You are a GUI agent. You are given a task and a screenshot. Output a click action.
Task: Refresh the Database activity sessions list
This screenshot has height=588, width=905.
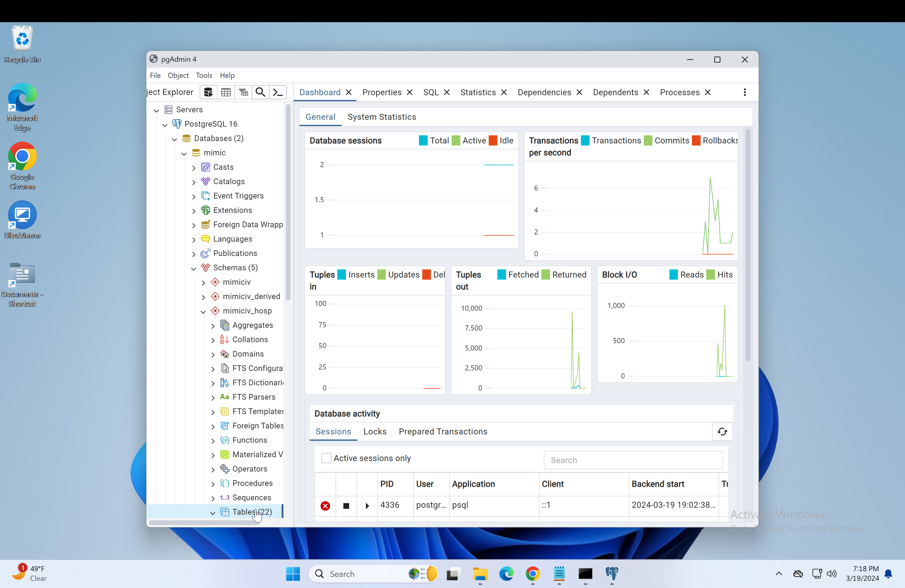(722, 432)
